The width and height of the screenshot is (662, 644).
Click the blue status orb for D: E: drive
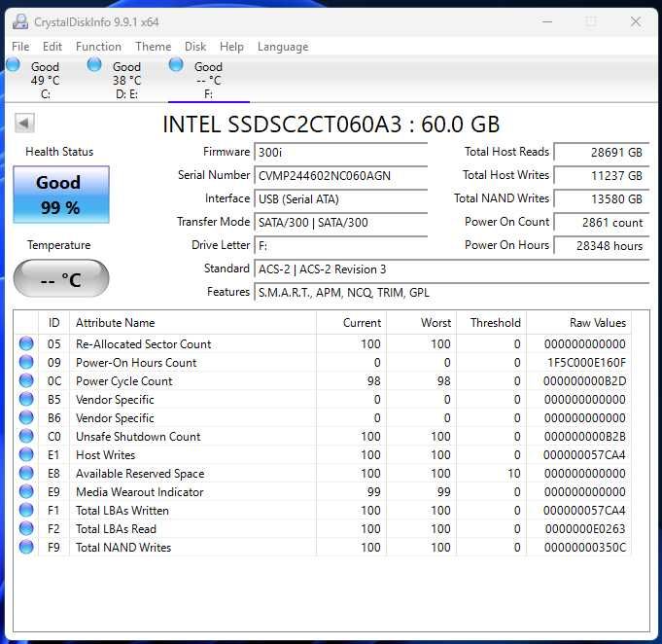(94, 64)
